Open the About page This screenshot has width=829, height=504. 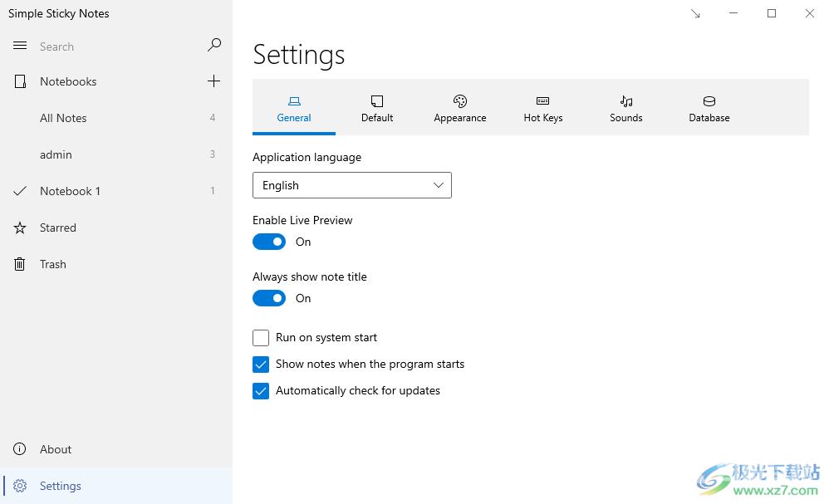coord(116,449)
